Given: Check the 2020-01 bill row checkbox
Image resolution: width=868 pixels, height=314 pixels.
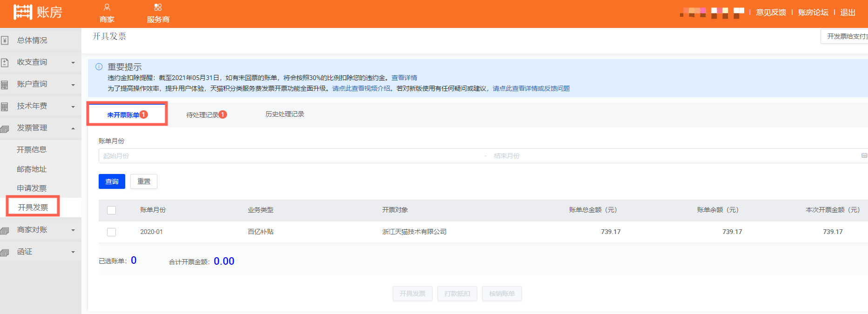Looking at the screenshot, I should [x=112, y=232].
